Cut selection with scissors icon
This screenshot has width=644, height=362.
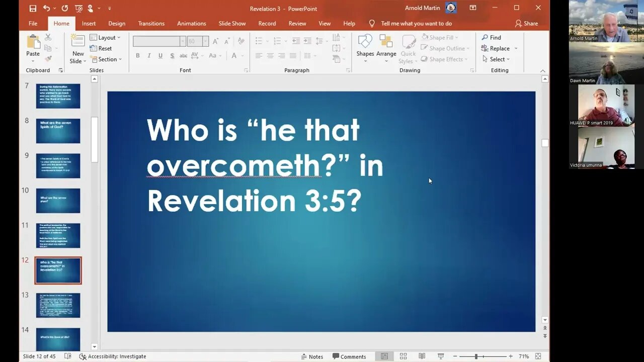point(48,37)
